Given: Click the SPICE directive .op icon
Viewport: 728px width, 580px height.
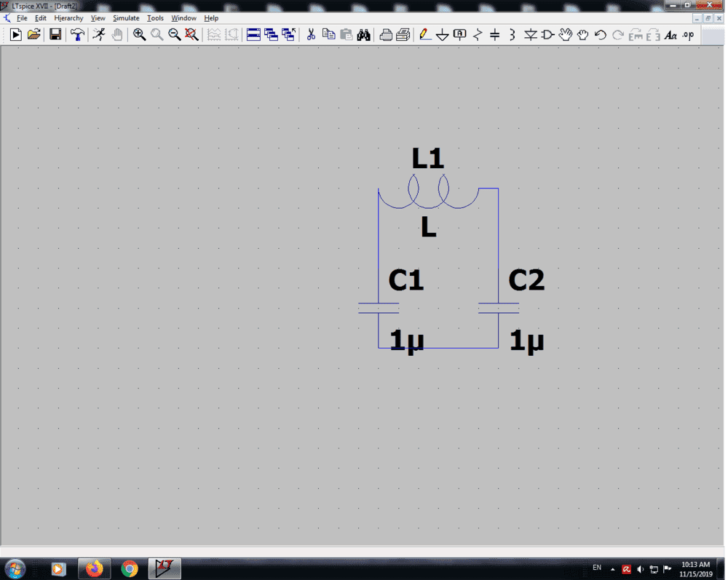Looking at the screenshot, I should point(688,34).
